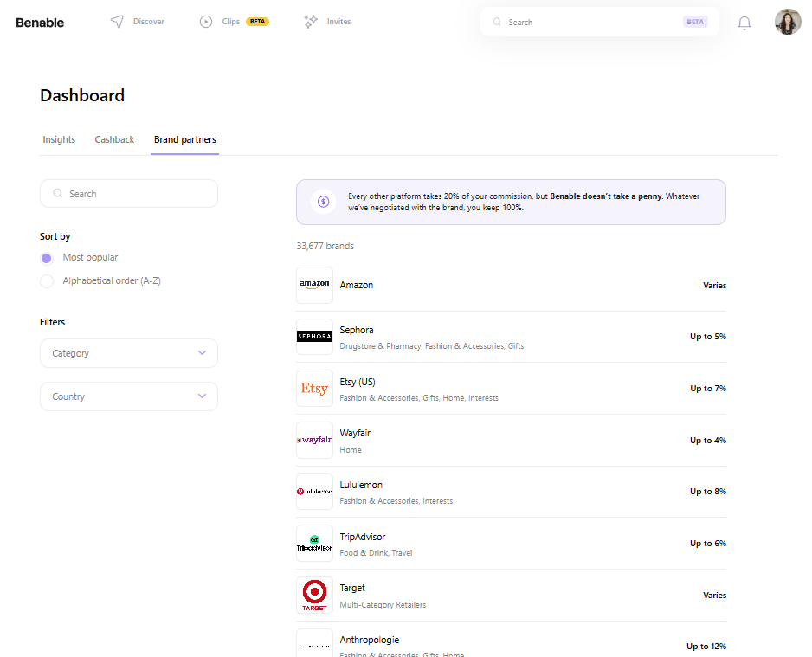
Task: Switch to the Cashback tab
Action: [x=114, y=139]
